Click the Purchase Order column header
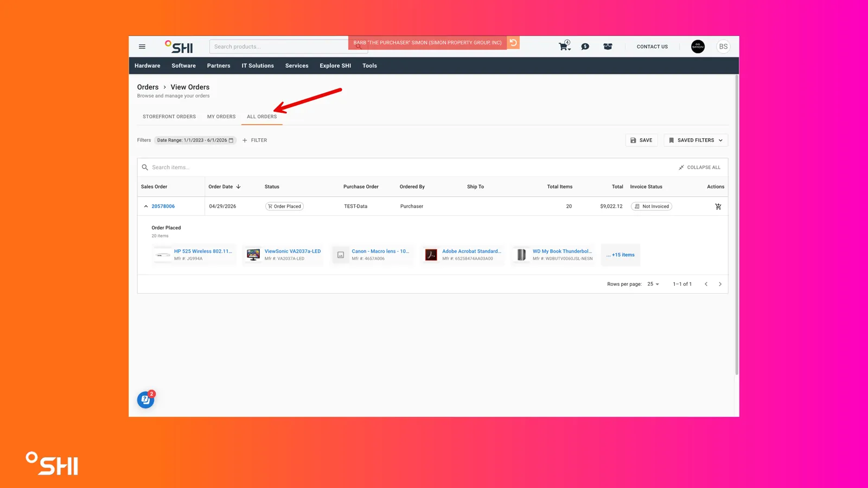This screenshot has height=488, width=868. pyautogui.click(x=361, y=187)
